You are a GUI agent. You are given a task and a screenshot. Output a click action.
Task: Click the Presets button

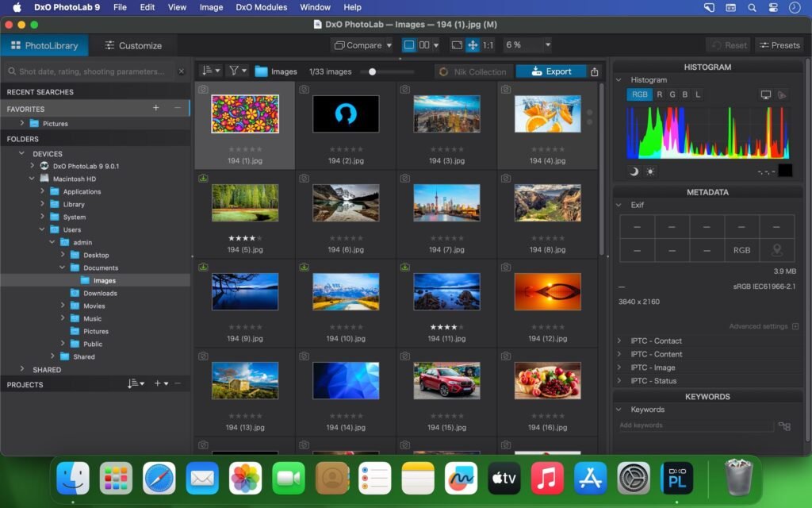[x=779, y=44]
